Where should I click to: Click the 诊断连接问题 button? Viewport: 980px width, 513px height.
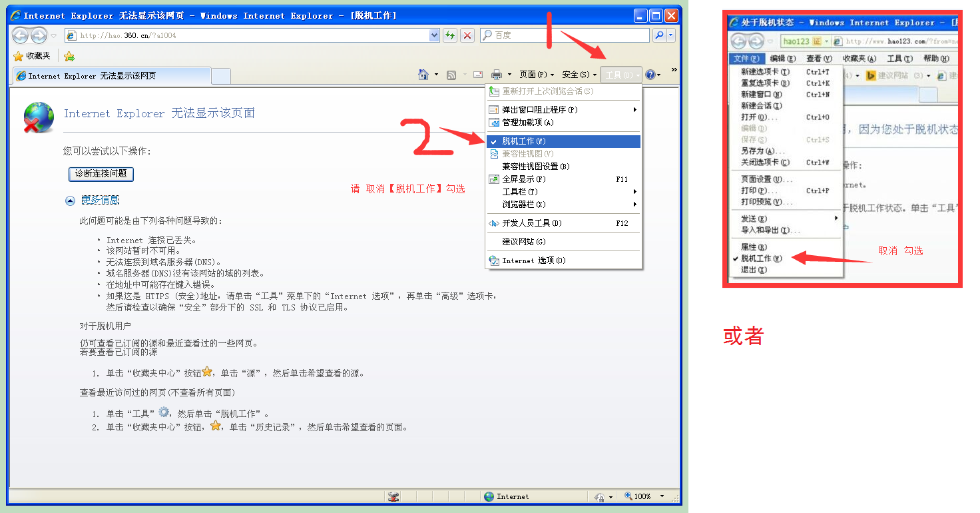click(x=101, y=174)
